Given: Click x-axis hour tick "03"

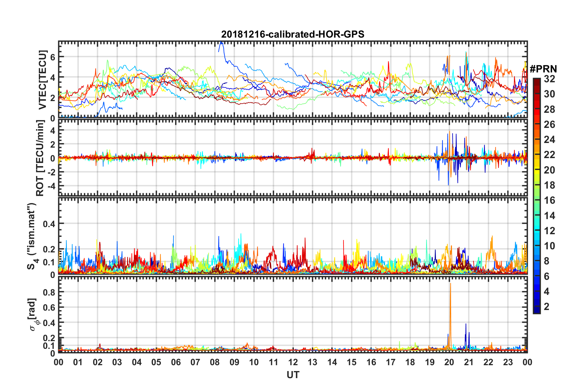Looking at the screenshot, I should 117,362.
